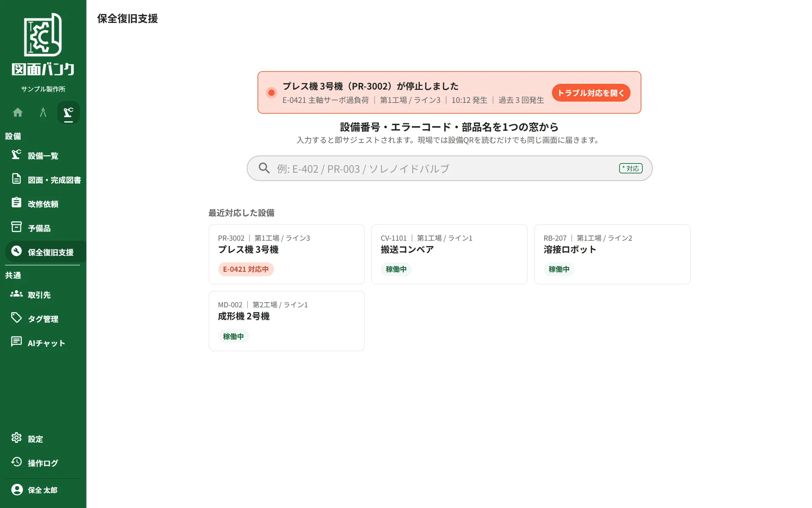
Task: Focus the equipment search input field
Action: tap(449, 168)
